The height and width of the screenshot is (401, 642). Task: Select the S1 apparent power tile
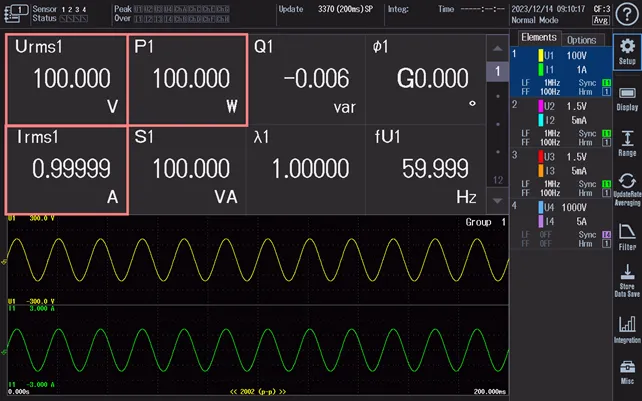[188, 170]
